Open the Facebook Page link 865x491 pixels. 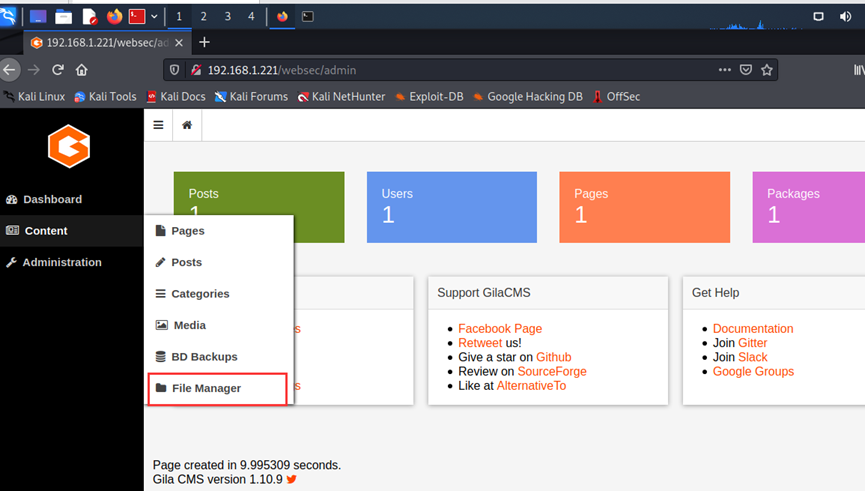pos(500,328)
